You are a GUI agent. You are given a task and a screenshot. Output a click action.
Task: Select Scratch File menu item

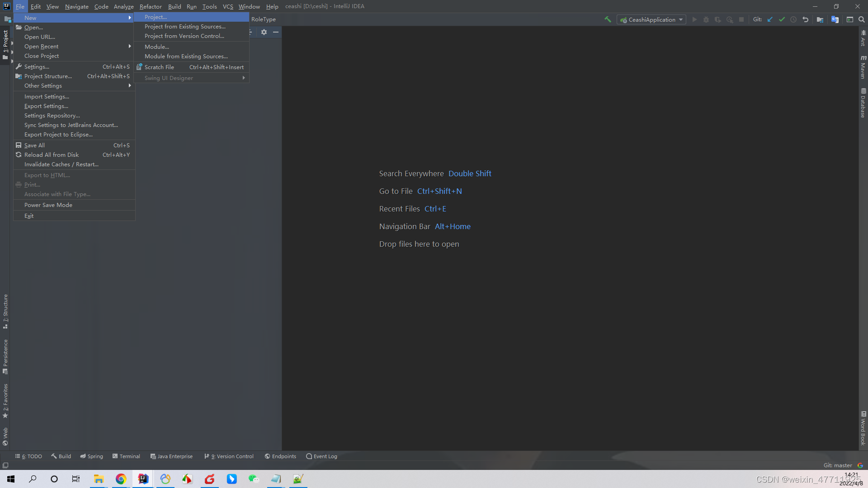[191, 67]
